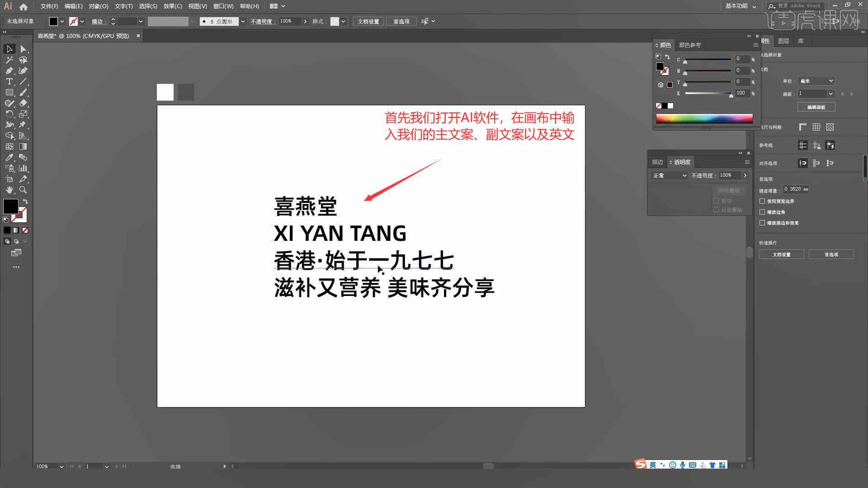Toggle 缩放圆角 checkbox
Viewport: 868px width, 488px height.
click(763, 211)
